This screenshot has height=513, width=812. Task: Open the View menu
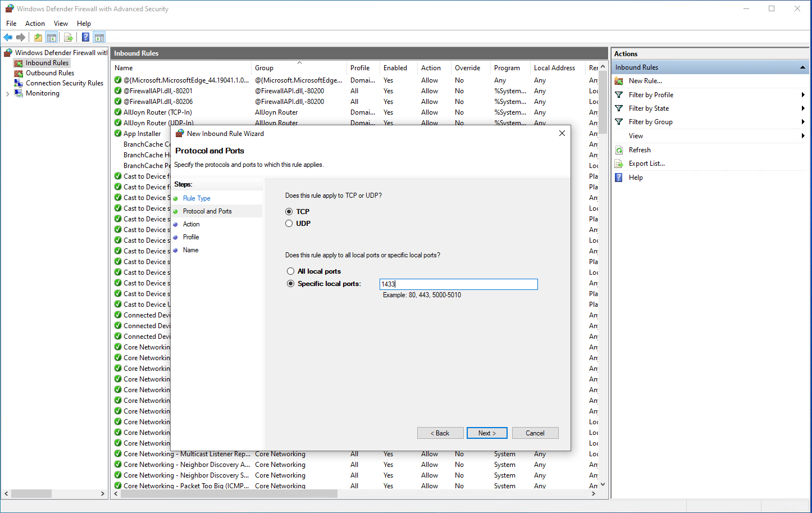tap(61, 24)
